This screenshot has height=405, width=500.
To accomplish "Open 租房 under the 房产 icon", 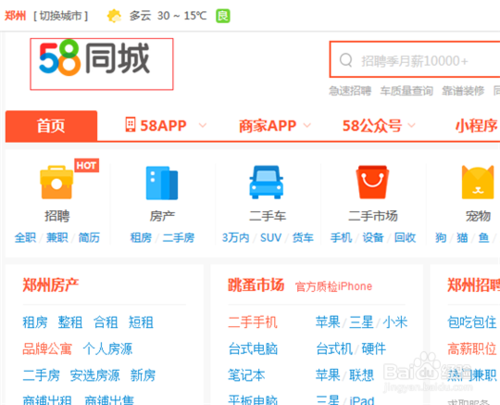I will click(x=141, y=238).
